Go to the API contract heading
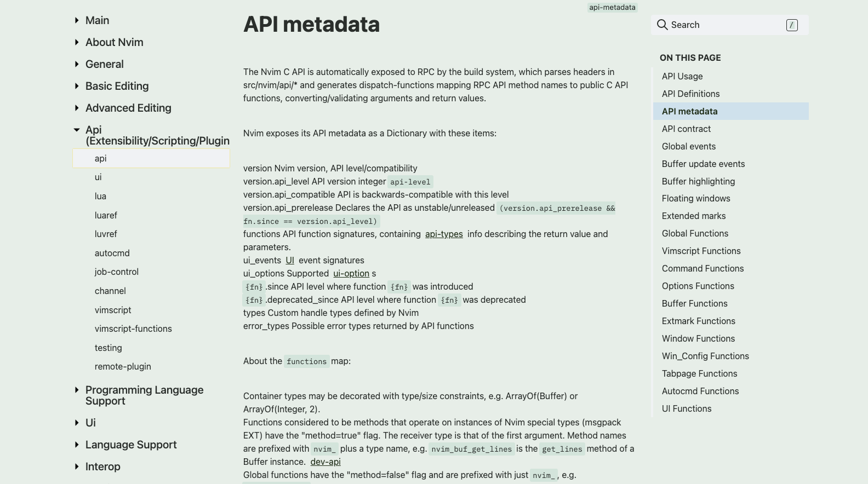 (x=686, y=129)
